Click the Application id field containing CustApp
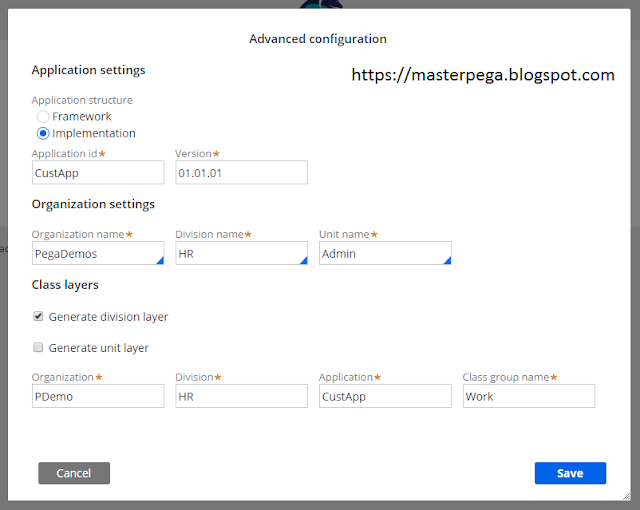Screen dimensions: 640x510 98,173
